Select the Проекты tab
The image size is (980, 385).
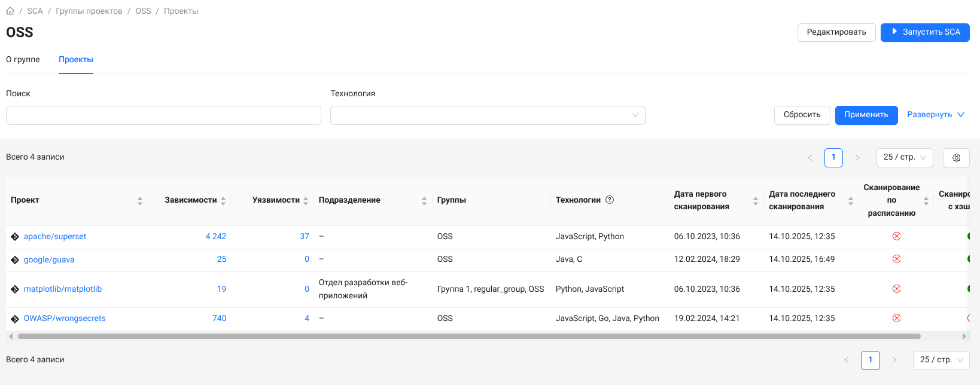(76, 60)
